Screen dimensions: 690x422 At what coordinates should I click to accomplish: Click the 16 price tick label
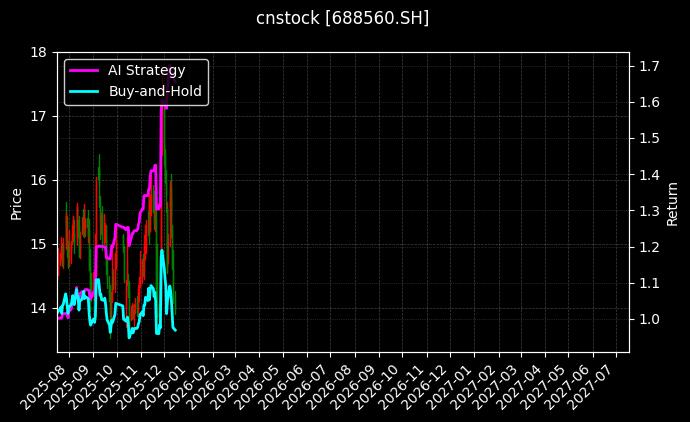(39, 180)
